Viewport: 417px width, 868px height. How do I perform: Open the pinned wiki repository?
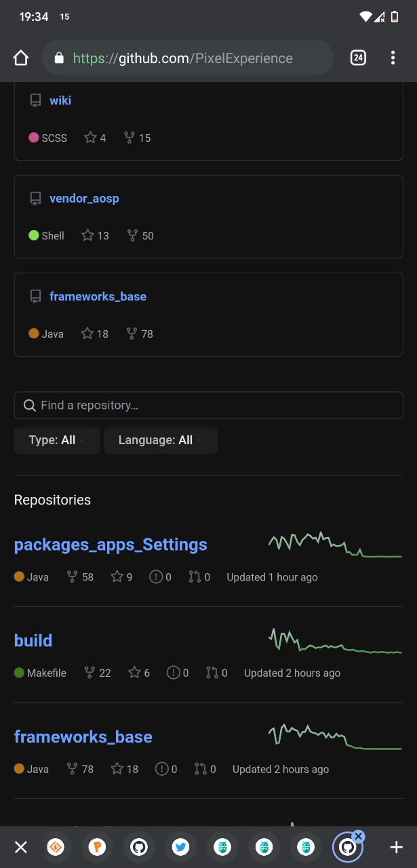pyautogui.click(x=60, y=100)
